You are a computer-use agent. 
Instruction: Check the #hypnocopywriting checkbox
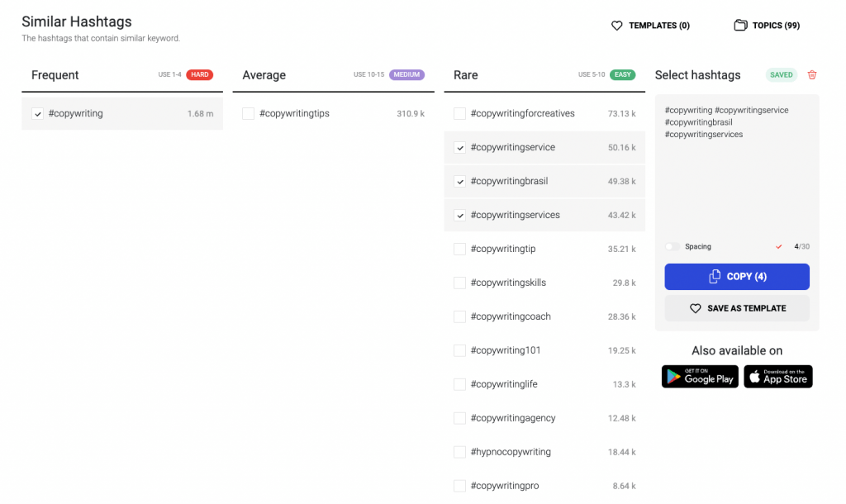coord(459,452)
